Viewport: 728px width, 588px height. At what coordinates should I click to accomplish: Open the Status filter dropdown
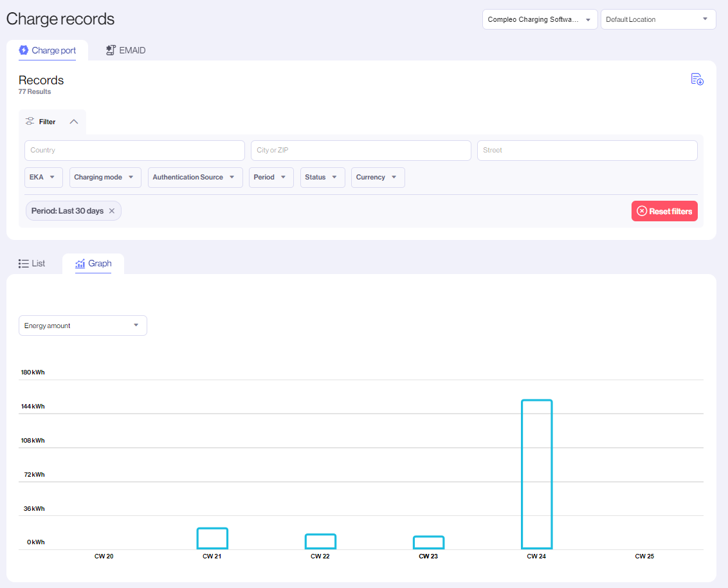[322, 178]
